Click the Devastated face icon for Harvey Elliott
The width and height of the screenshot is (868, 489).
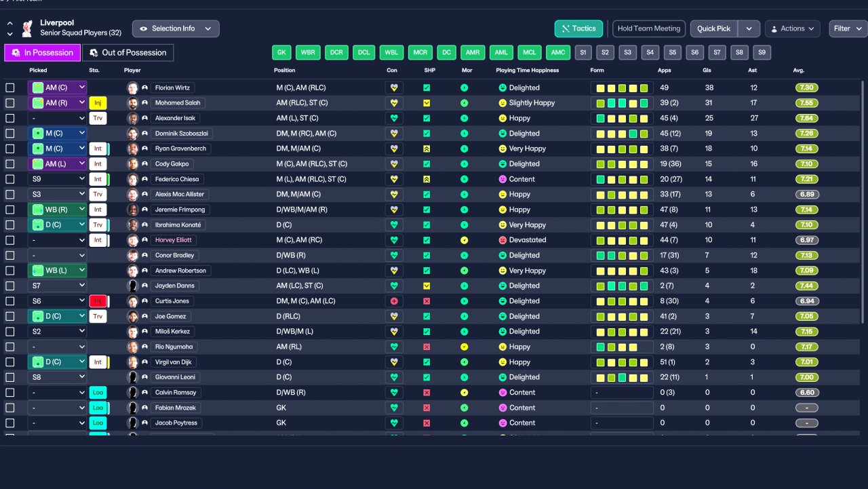(502, 240)
